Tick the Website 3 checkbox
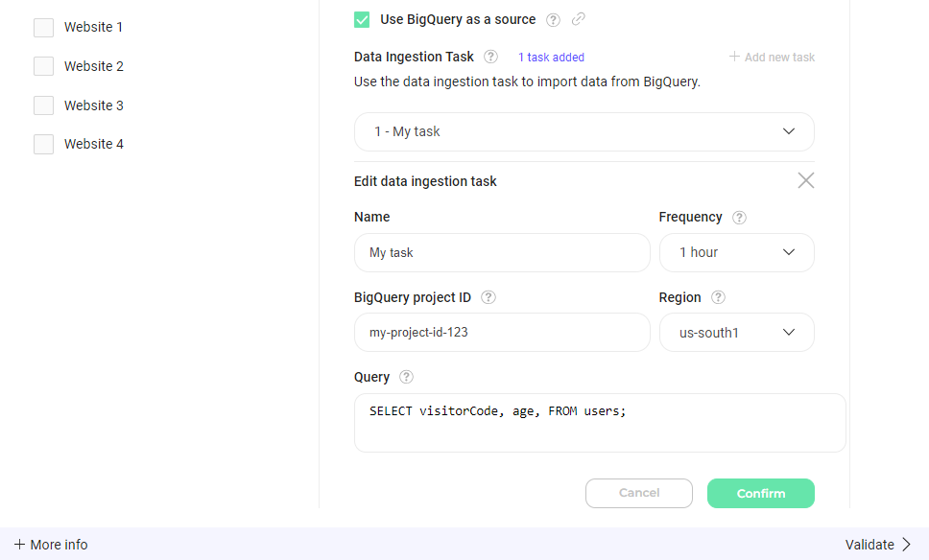 pos(43,105)
